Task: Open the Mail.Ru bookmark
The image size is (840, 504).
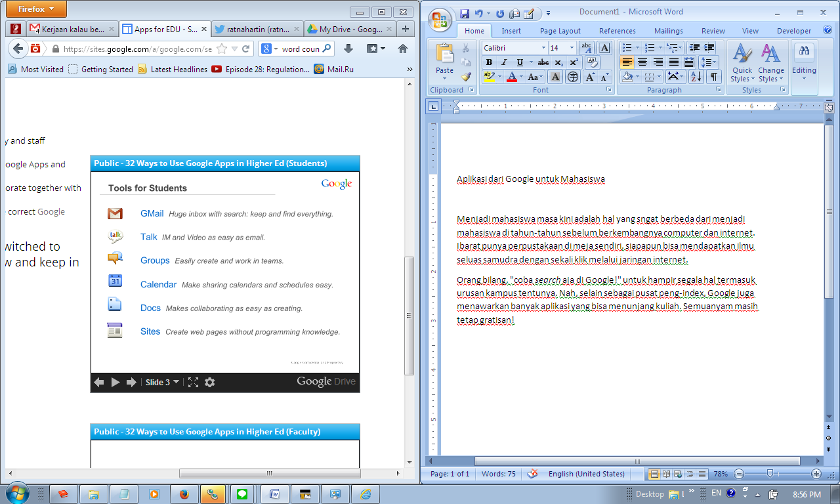Action: click(x=333, y=69)
